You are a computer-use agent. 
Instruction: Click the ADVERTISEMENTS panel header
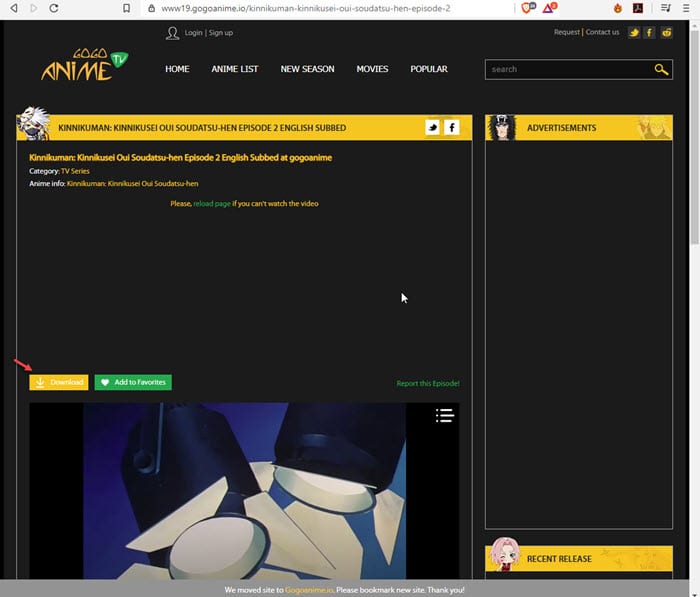click(x=579, y=128)
